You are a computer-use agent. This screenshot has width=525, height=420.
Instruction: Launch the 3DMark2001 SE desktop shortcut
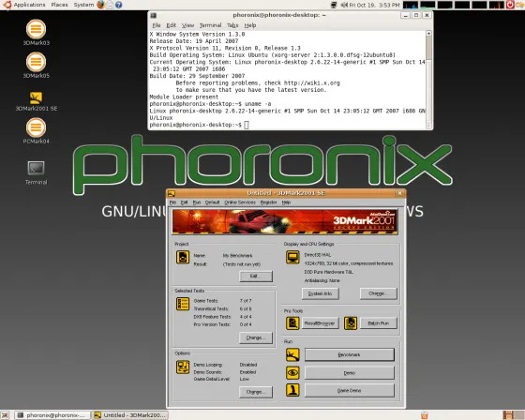[x=36, y=97]
